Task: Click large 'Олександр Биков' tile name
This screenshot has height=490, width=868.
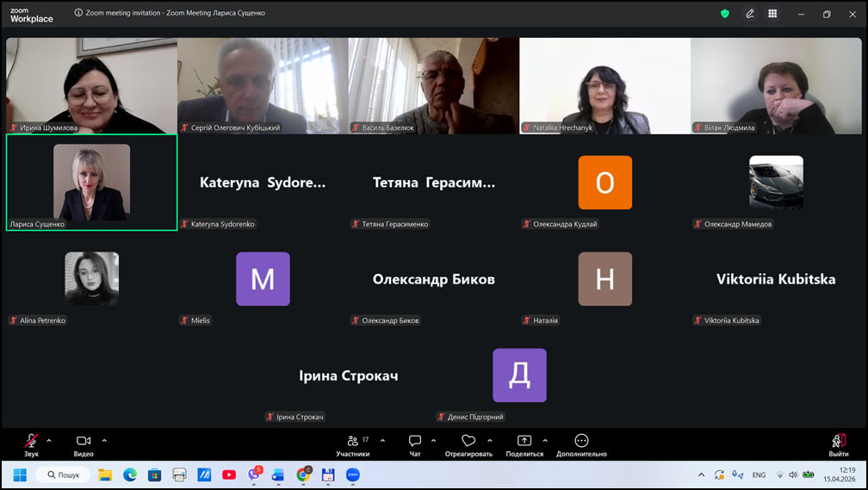Action: [x=433, y=279]
